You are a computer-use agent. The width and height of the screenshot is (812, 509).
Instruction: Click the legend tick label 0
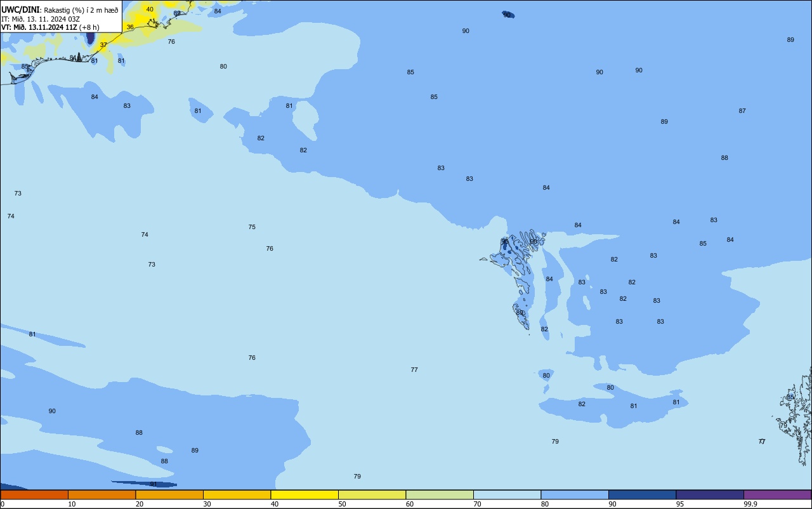[x=3, y=504]
